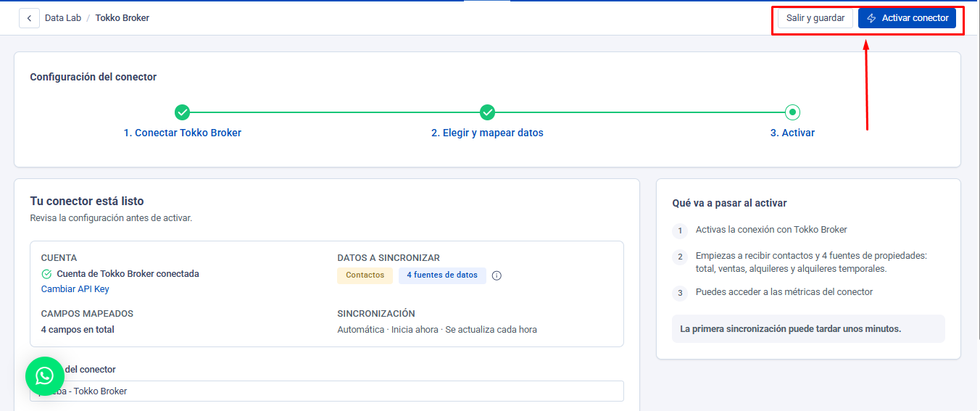
Task: Click Configuración del conector heading
Action: [94, 77]
